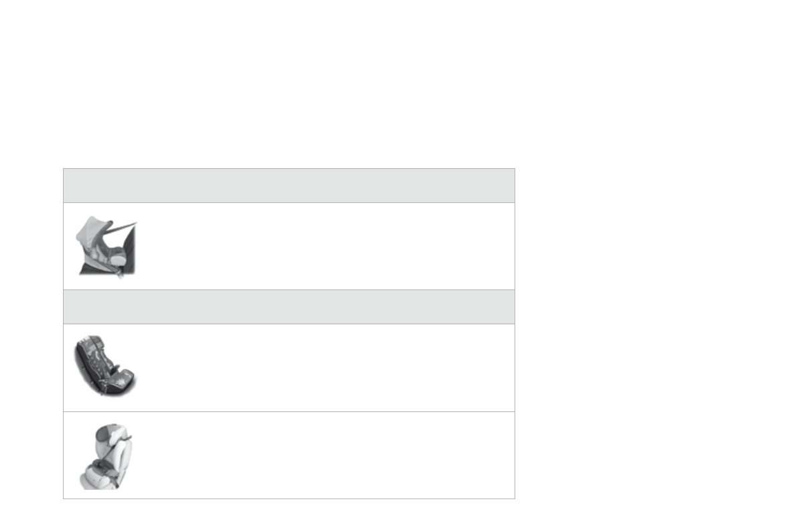
Task: Click the headrest of the booster seat
Action: 103,434
